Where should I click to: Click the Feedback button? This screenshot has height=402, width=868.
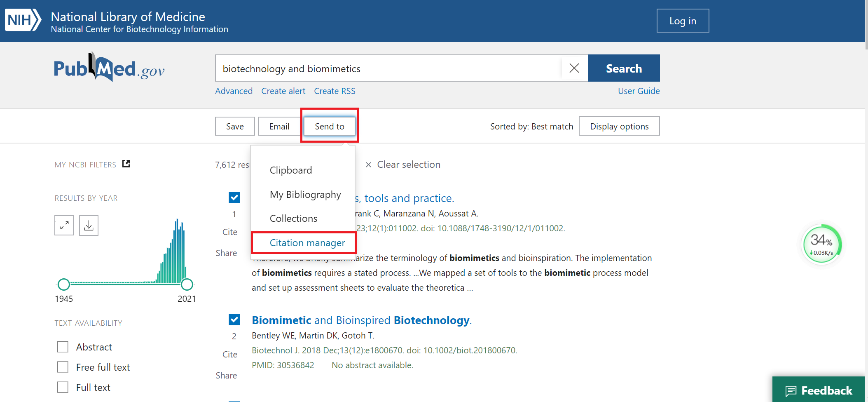point(818,389)
